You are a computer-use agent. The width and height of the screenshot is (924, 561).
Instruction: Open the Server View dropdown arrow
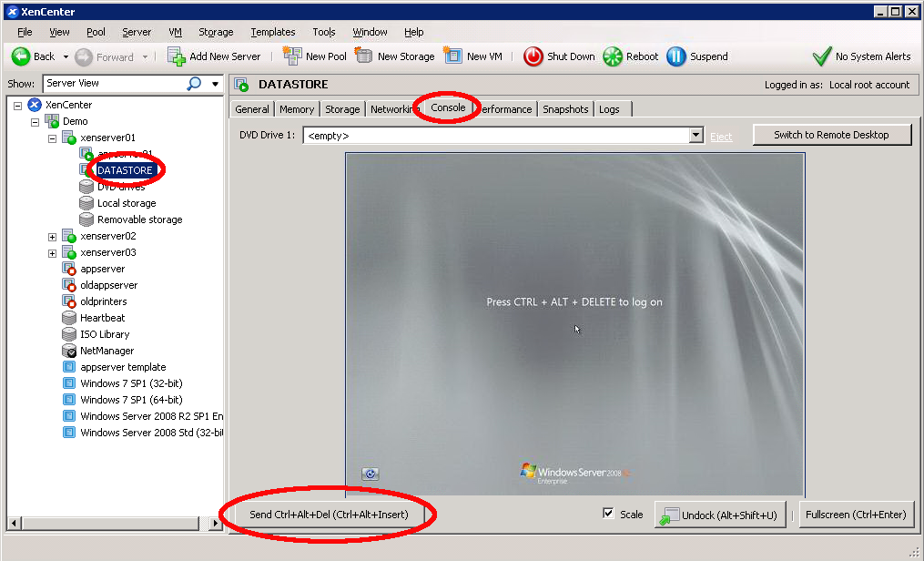215,84
